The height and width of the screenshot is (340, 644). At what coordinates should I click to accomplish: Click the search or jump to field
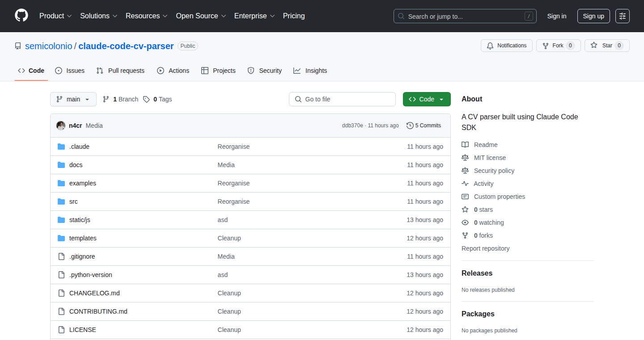pyautogui.click(x=465, y=16)
